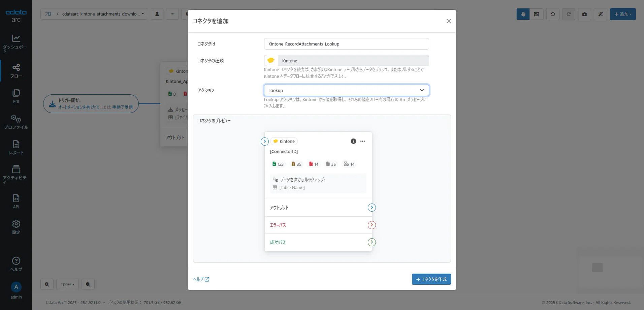Viewport: 644px width, 310px height.
Task: Click the [Table Name] placeholder
Action: 292,188
